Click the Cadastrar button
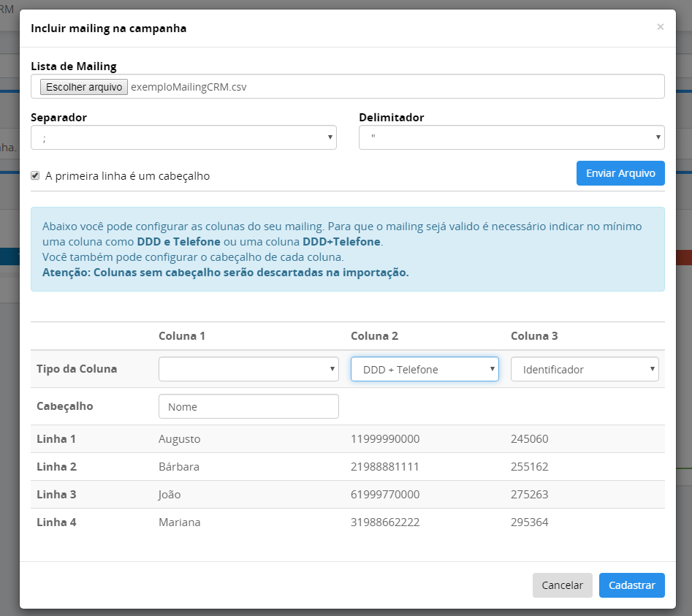Image resolution: width=692 pixels, height=616 pixels. [631, 585]
